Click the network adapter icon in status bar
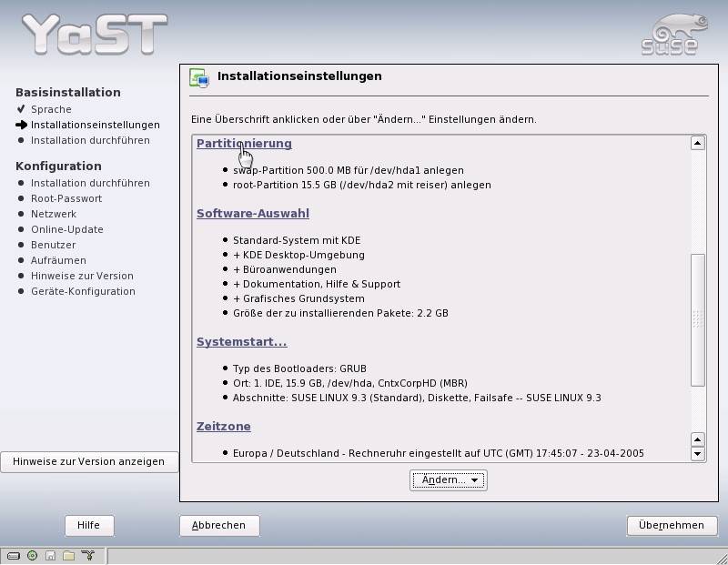This screenshot has height=565, width=728. point(87,555)
